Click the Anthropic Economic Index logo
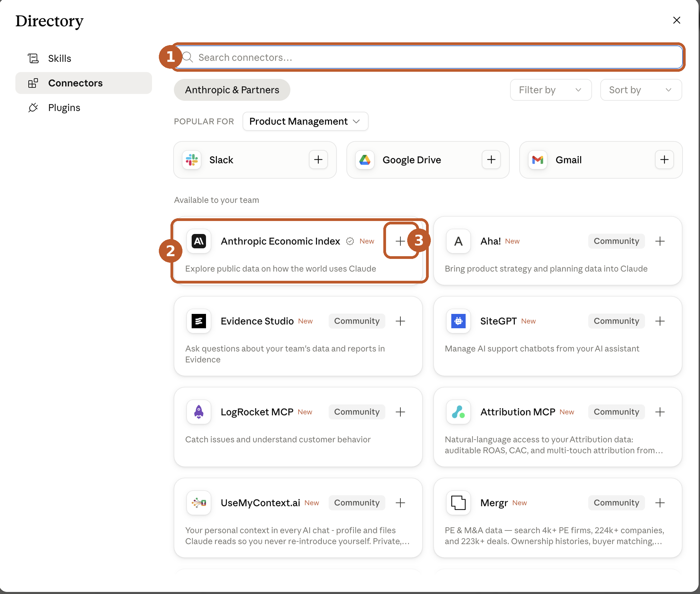Viewport: 700px width, 594px height. pos(199,241)
